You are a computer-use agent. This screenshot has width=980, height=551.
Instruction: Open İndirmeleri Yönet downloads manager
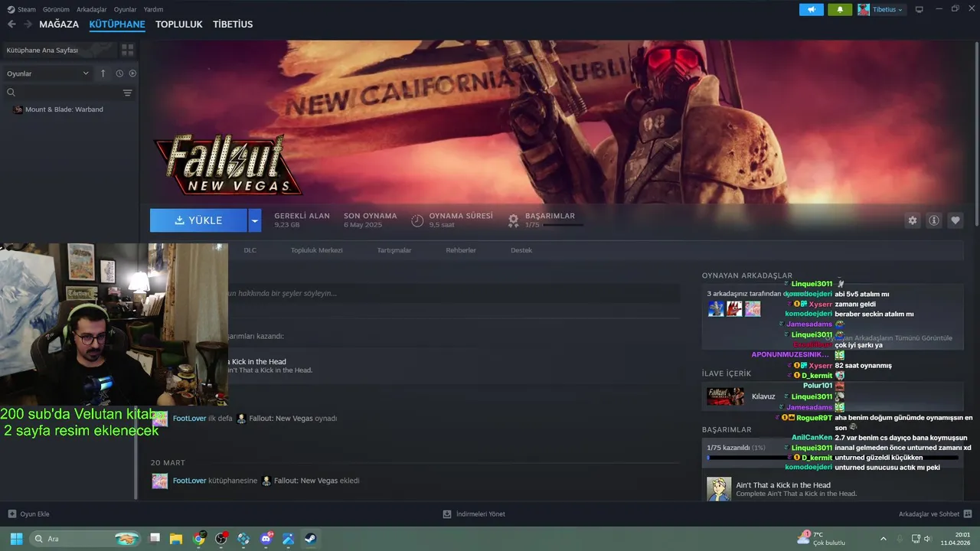474,514
